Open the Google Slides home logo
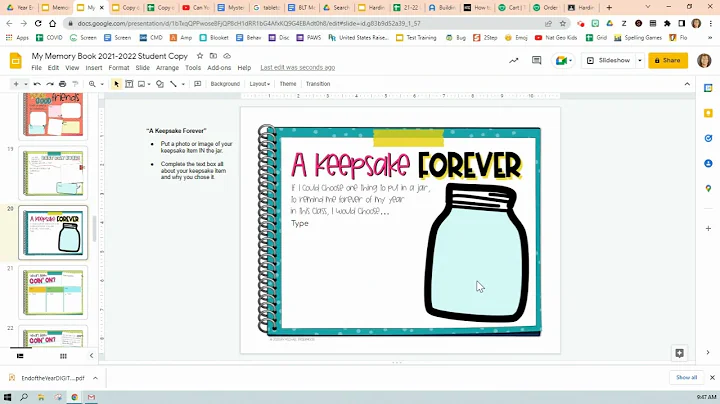The width and height of the screenshot is (720, 404). point(16,61)
